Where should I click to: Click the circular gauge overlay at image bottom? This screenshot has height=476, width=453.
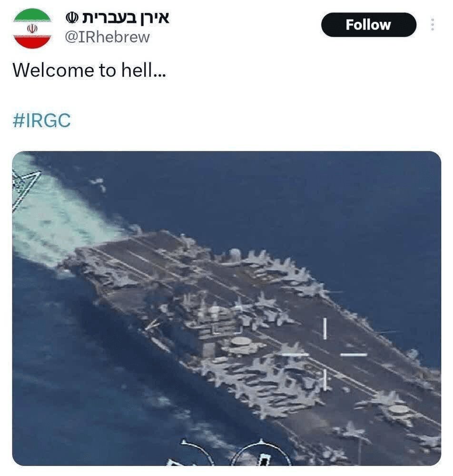[x=261, y=453]
